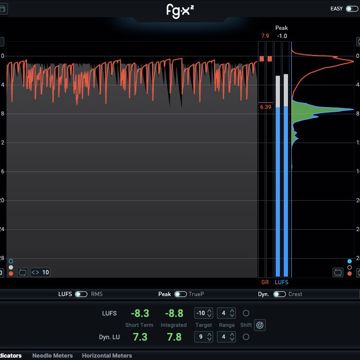Image resolution: width=360 pixels, height=360 pixels.
Task: Toggle the hollow dot in histogram legend
Action: point(349,267)
